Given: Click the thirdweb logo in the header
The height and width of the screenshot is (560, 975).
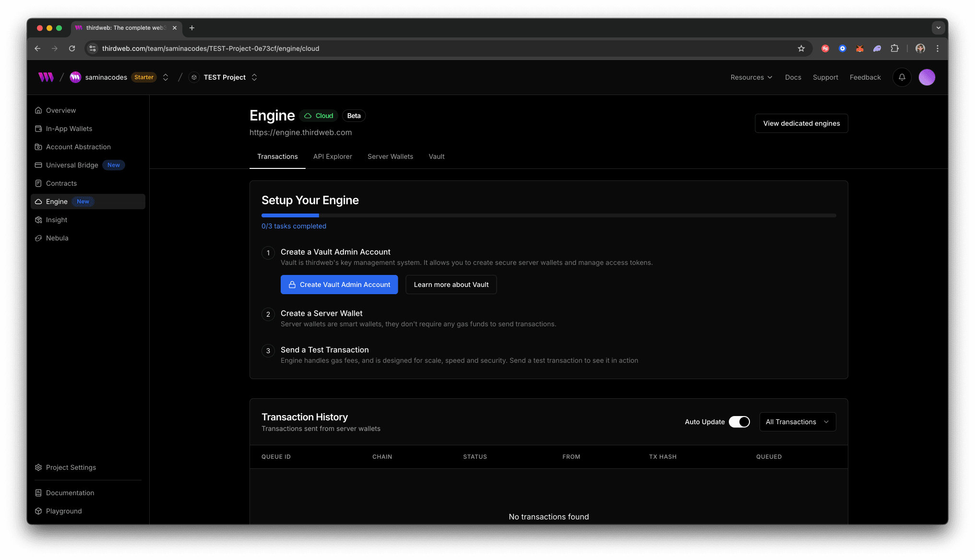Looking at the screenshot, I should (x=46, y=77).
